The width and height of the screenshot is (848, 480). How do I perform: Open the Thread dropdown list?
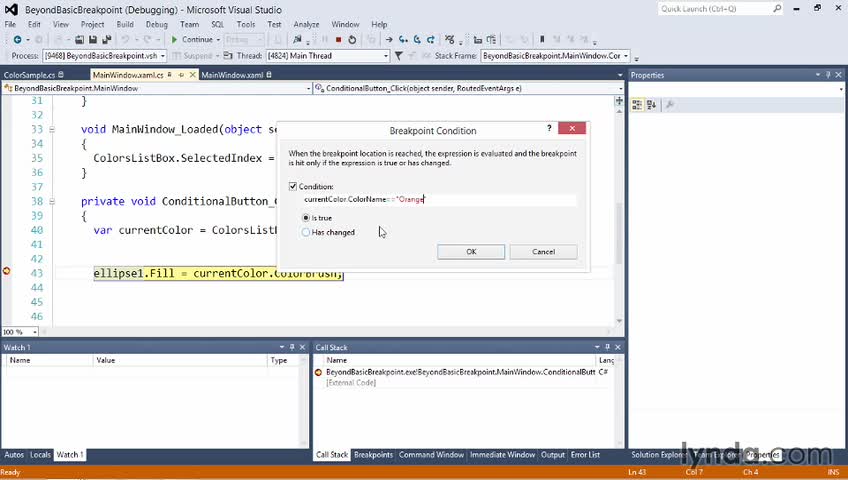386,56
